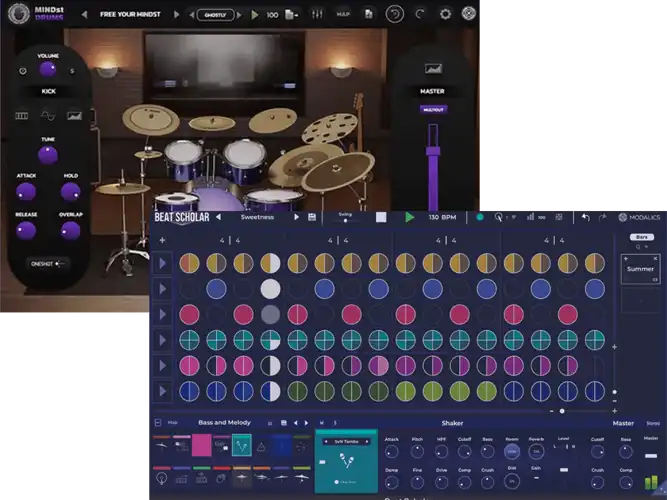Open the Kick envelope graph icon
This screenshot has height=500, width=667.
[74, 116]
